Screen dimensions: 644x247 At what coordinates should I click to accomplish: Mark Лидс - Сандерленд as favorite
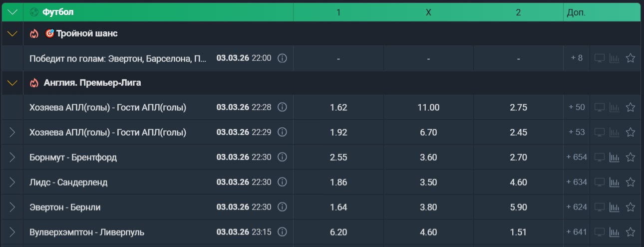630,182
